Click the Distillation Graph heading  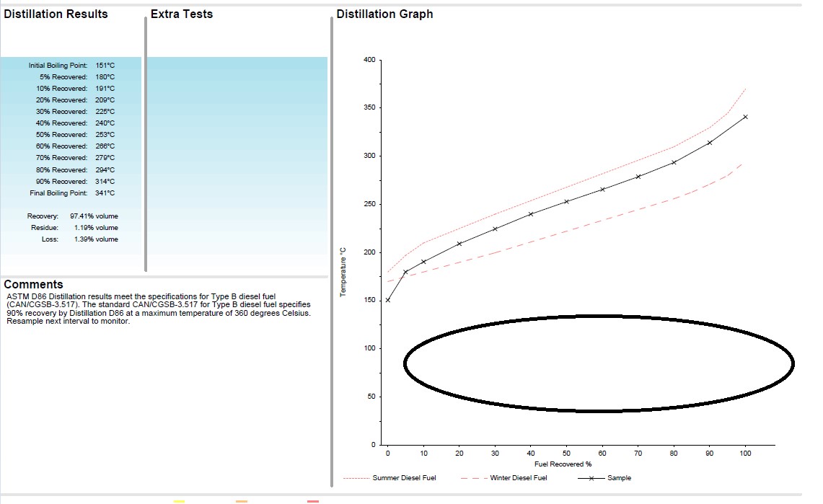[x=385, y=14]
